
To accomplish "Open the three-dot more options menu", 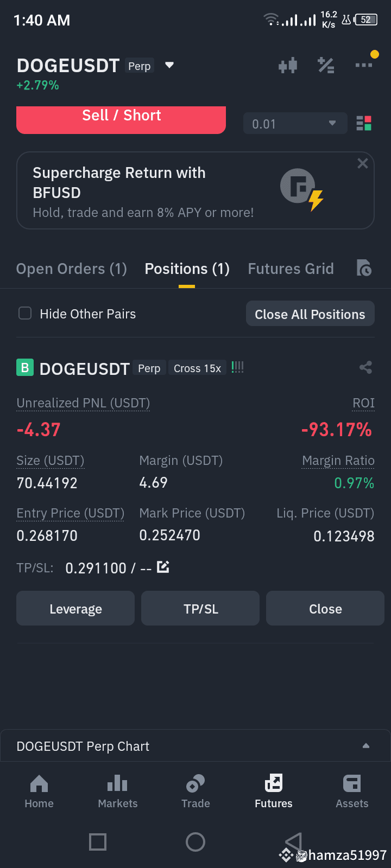I will point(364,65).
